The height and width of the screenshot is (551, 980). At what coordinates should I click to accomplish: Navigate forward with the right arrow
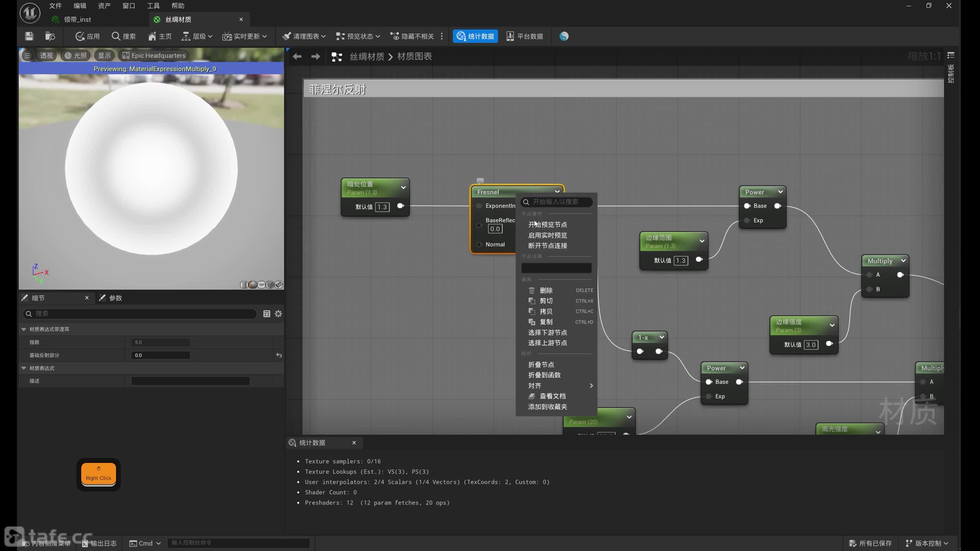[315, 57]
